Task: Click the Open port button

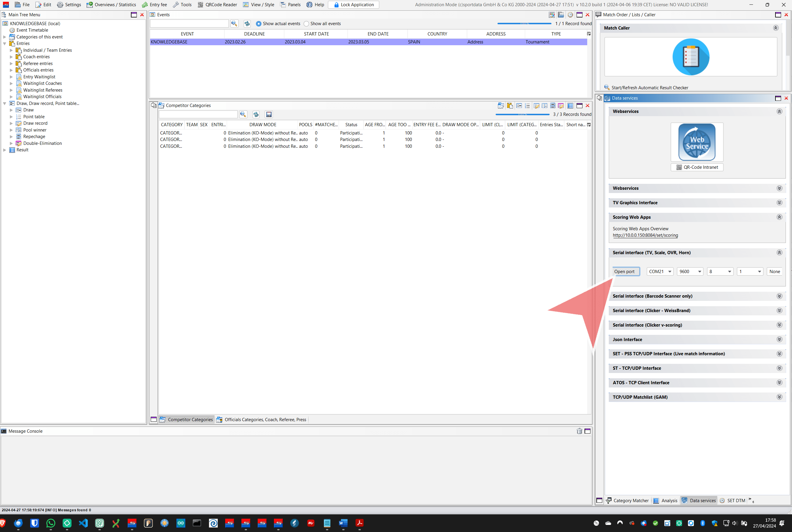Action: click(626, 271)
